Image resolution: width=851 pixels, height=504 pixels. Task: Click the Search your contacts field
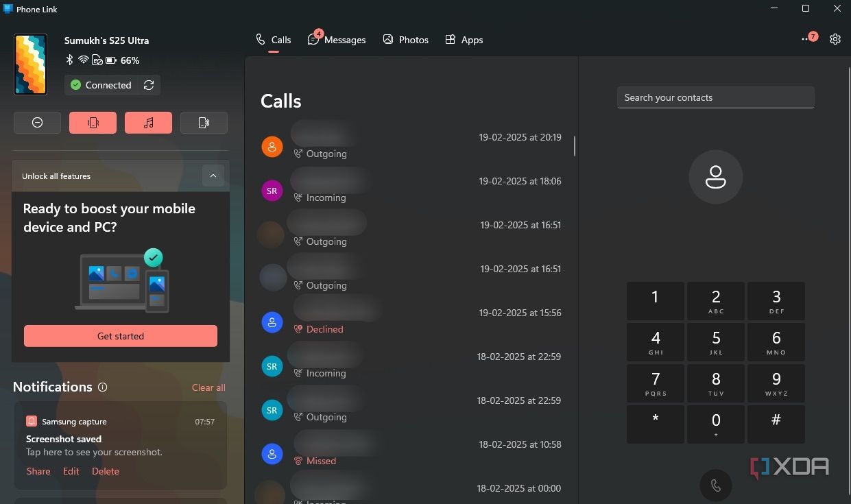(x=715, y=97)
